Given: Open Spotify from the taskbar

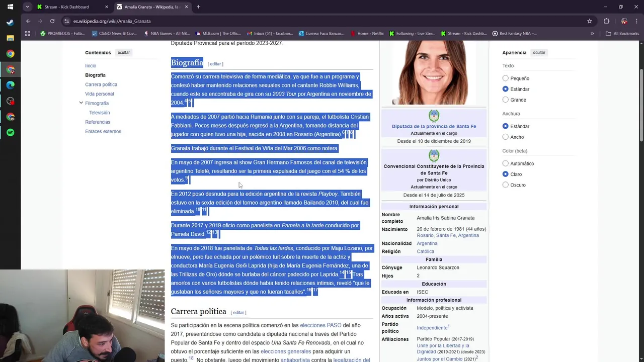Looking at the screenshot, I should point(10,133).
